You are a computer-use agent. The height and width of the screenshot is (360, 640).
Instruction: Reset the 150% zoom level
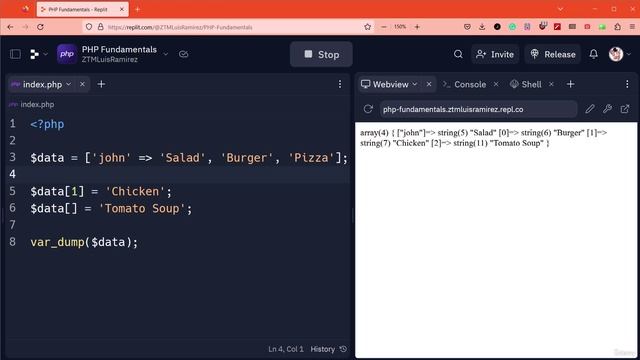pos(400,27)
